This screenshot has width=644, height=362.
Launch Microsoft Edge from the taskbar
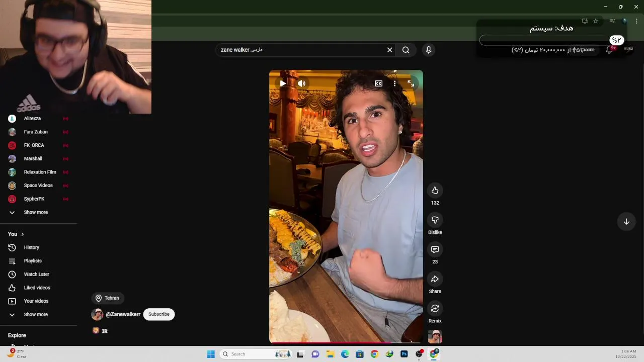pos(345,354)
